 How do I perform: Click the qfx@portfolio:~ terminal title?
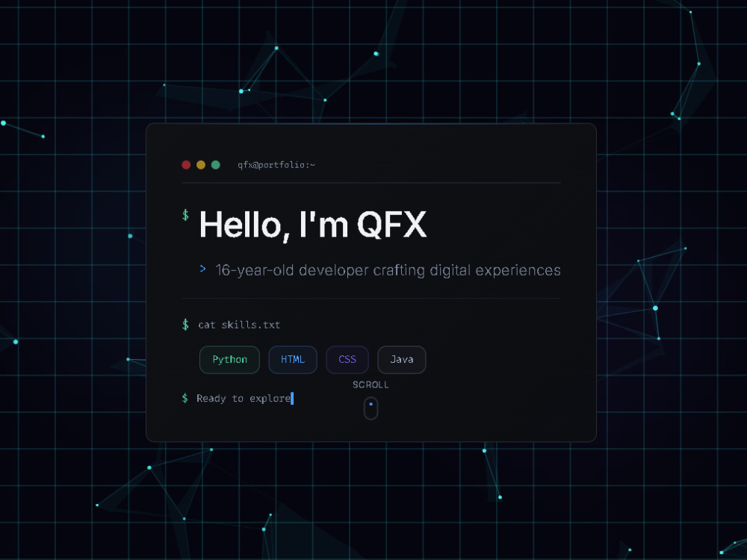tap(276, 165)
